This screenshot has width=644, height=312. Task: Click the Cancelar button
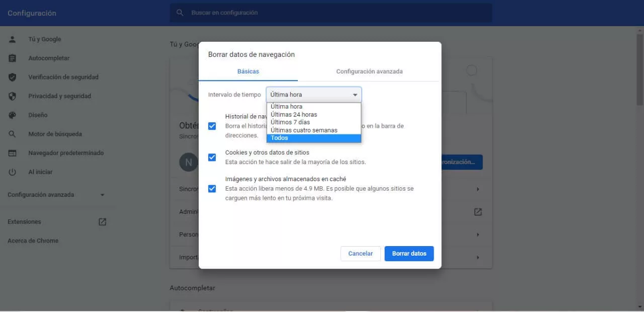point(360,254)
